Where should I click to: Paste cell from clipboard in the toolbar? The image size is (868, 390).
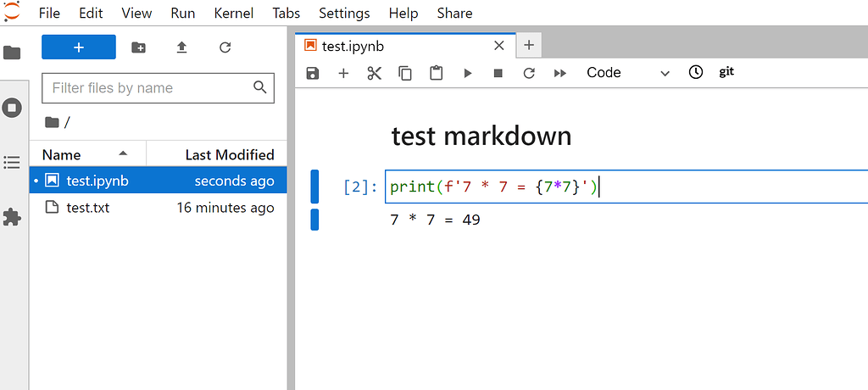(x=436, y=73)
